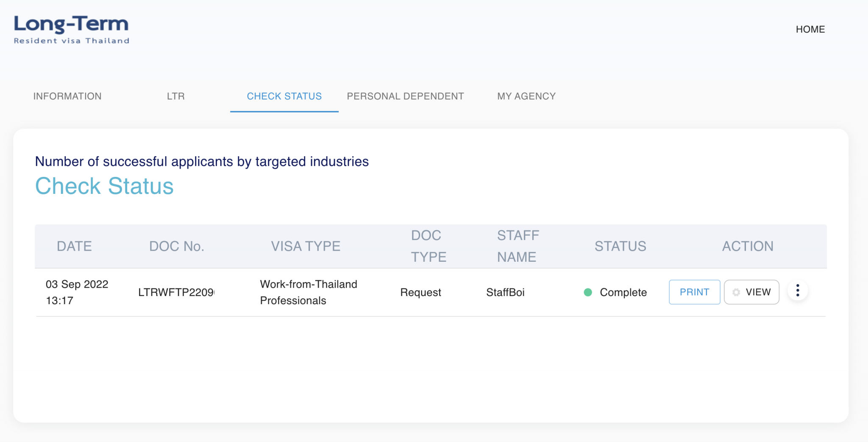Click the Long-Term Resident Visa Thailand logo
The width and height of the screenshot is (868, 442).
(x=71, y=29)
